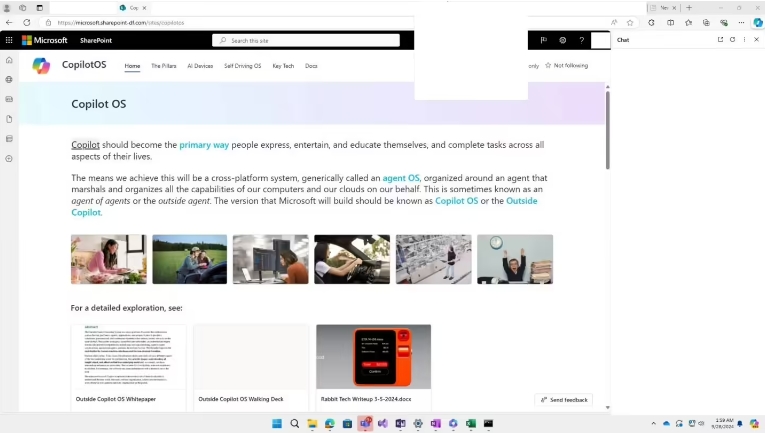This screenshot has width=765, height=433.
Task: Open globe icon in SharePoint left rail
Action: [9, 79]
